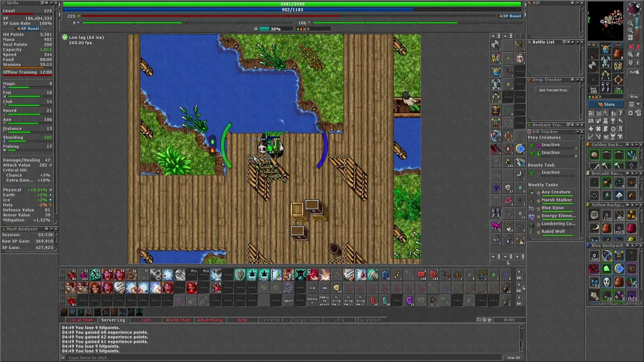Click the trophy icon in control buttons
This screenshot has width=644, height=362.
pyautogui.click(x=613, y=121)
